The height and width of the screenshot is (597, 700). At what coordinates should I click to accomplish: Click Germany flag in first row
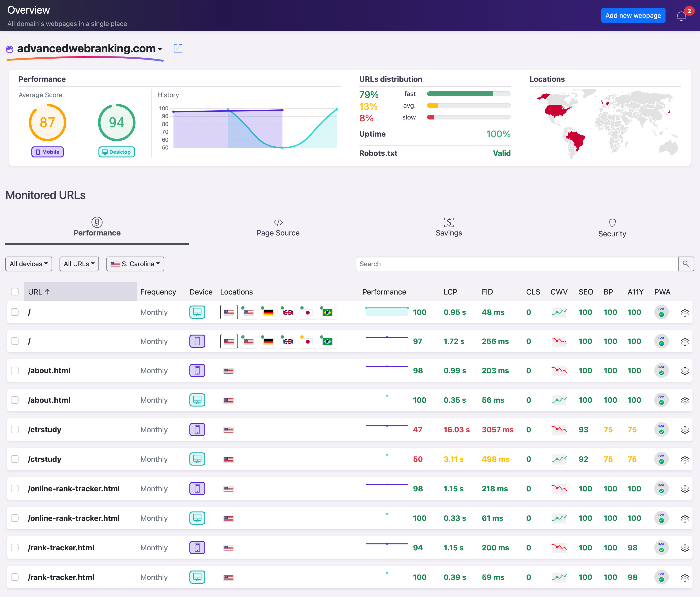tap(268, 312)
